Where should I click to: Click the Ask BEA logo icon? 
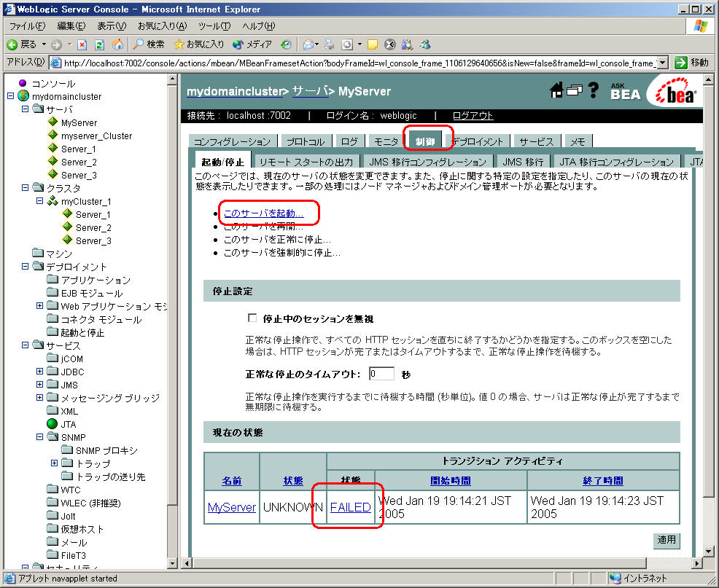[x=625, y=90]
